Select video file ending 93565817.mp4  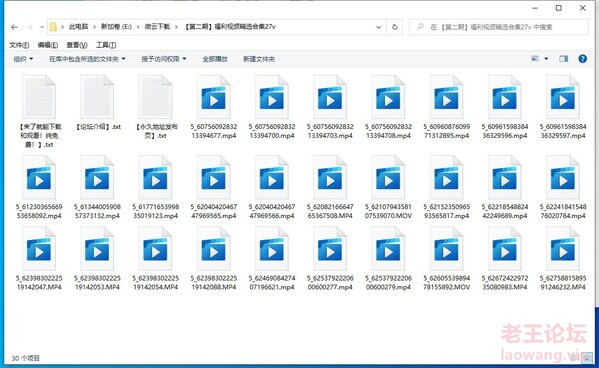tap(447, 187)
